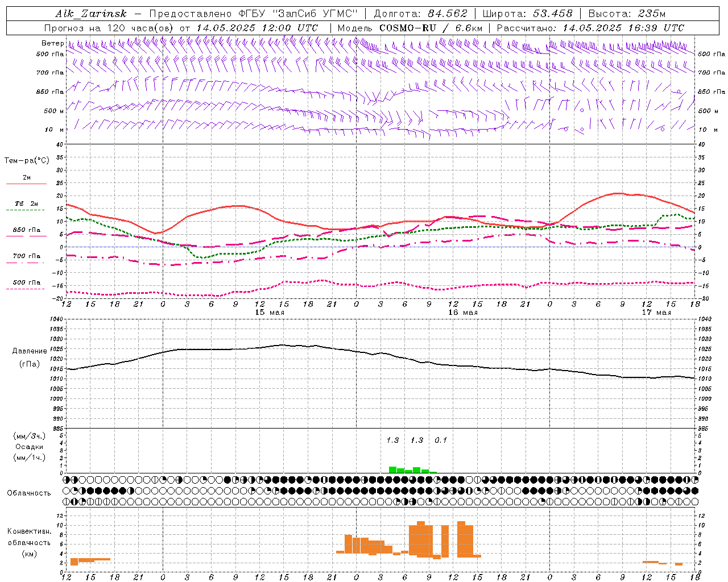
Task: Select the Давление pressure panel label
Action: [x=30, y=351]
